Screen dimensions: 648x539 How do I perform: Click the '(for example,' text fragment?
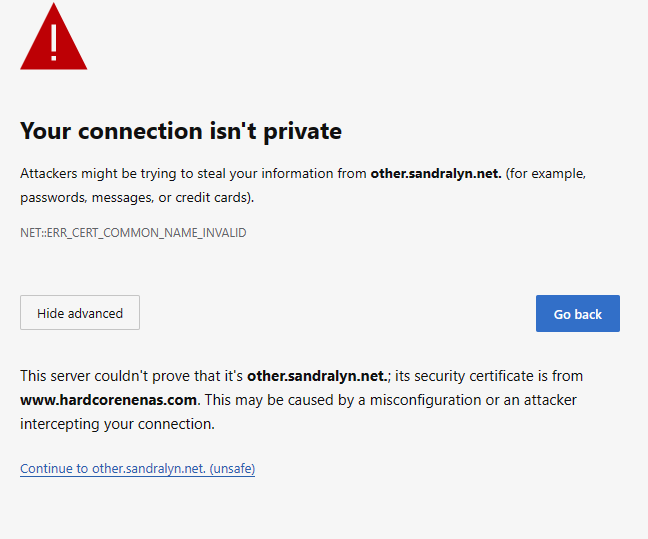(546, 174)
